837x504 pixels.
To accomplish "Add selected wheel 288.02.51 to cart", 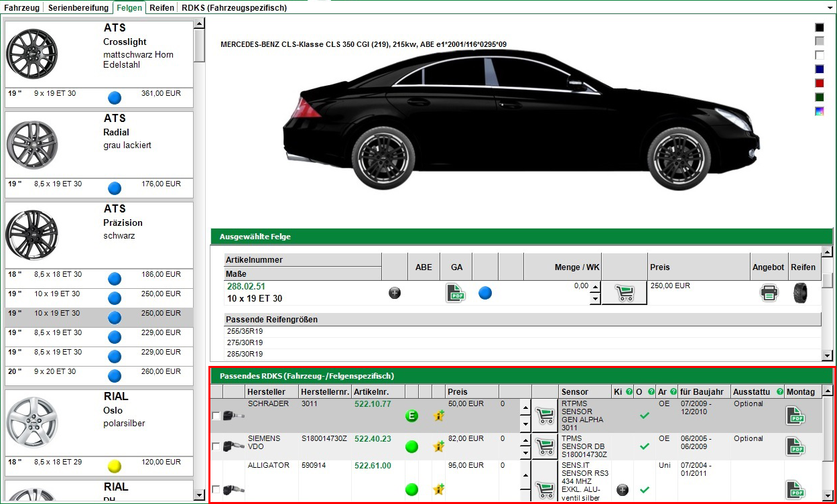I will coord(624,293).
